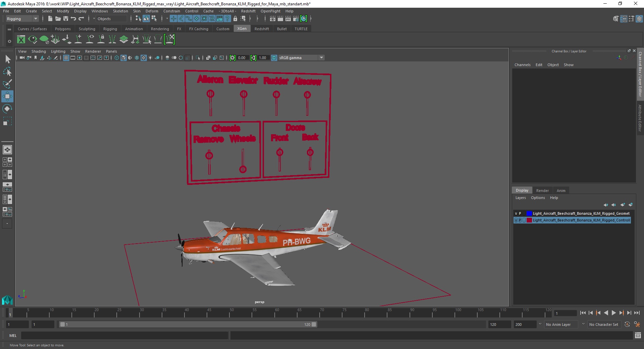Image resolution: width=644 pixels, height=349 pixels.
Task: Open vertical Attribute Editor side tab
Action: (x=640, y=118)
